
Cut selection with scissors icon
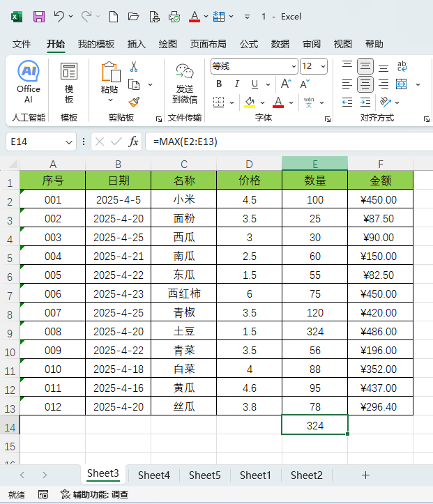click(134, 66)
